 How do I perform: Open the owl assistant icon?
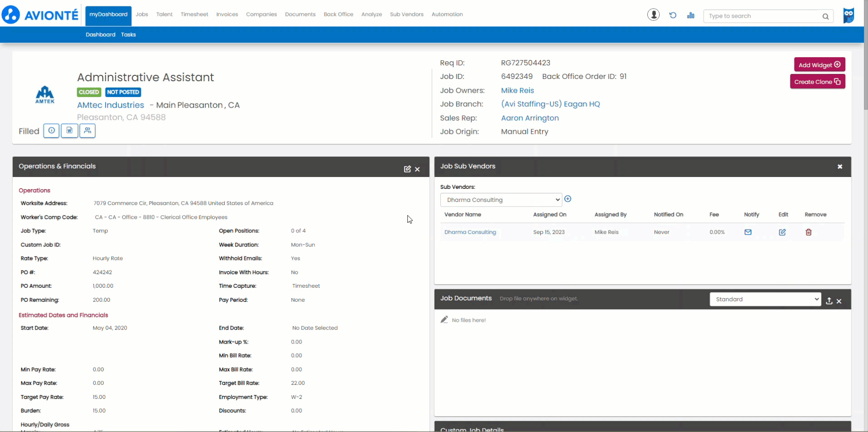[848, 15]
